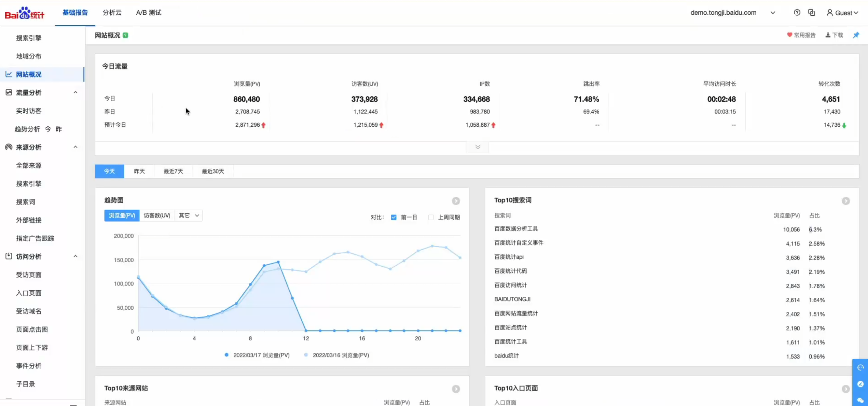Open 外部链接 in the sidebar

tap(29, 220)
